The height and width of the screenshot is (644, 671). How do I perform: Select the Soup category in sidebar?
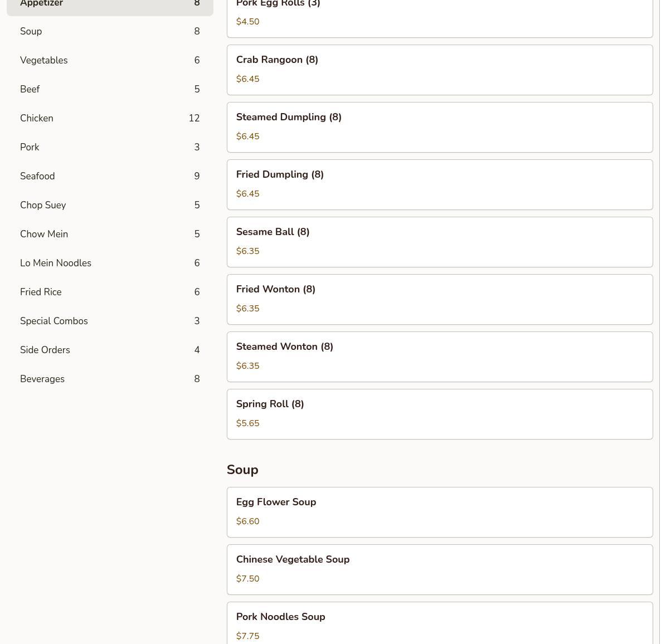[110, 31]
